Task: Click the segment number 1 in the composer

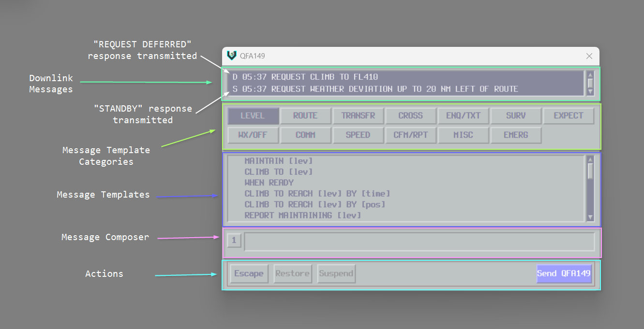Action: (x=234, y=240)
